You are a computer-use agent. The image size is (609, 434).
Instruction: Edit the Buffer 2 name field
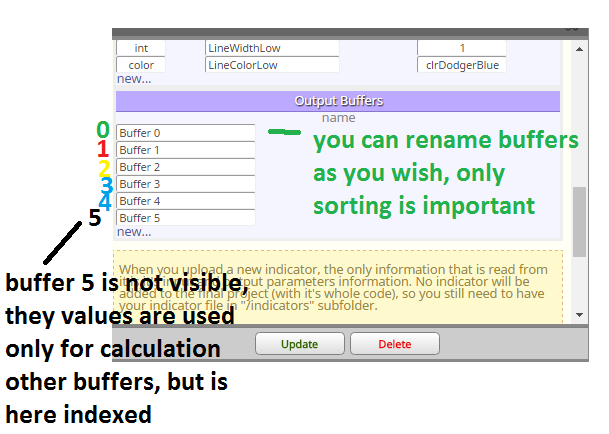[186, 167]
